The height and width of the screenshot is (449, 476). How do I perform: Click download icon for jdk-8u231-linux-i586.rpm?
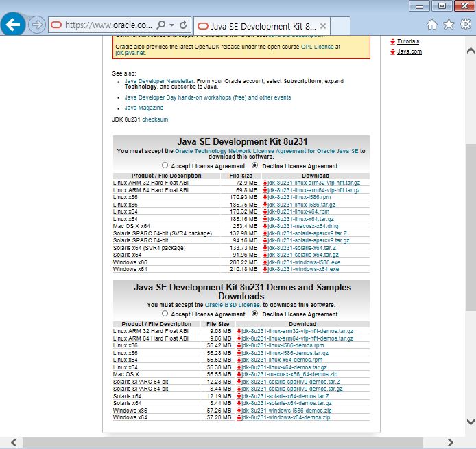click(265, 198)
